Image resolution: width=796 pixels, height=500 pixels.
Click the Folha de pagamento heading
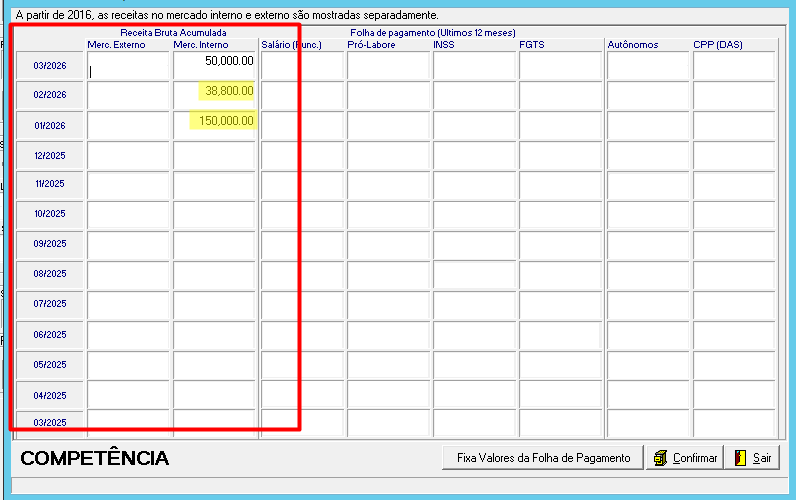coord(433,33)
